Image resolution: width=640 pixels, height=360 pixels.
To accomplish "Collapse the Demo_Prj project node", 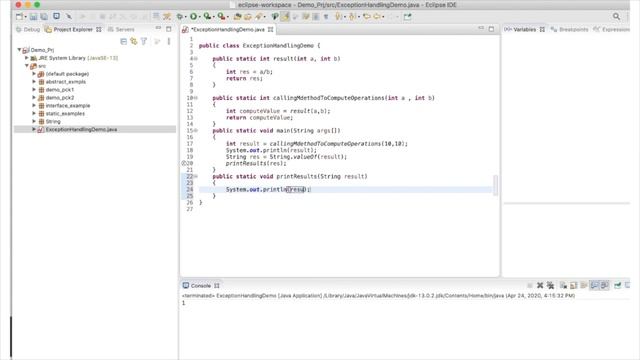I will pos(19,50).
